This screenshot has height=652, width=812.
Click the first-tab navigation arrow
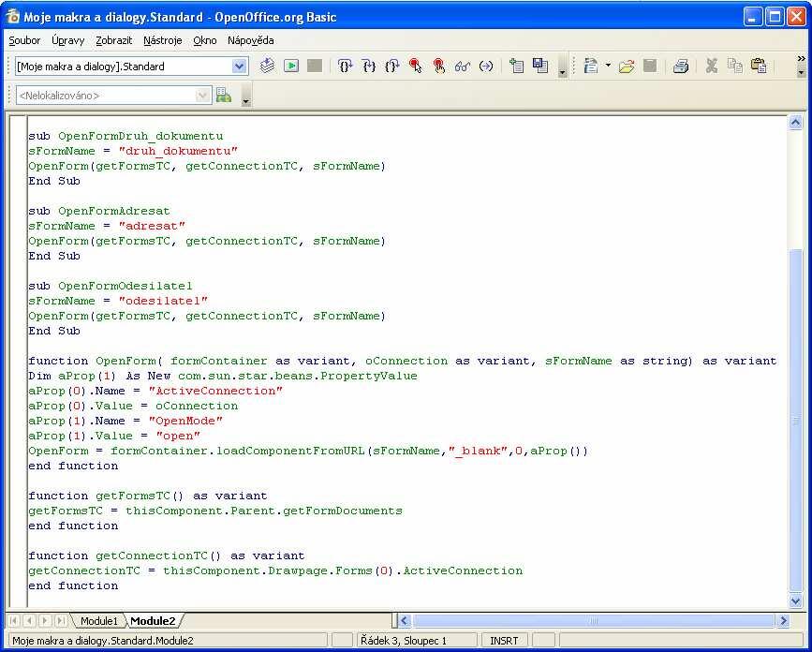click(x=14, y=620)
